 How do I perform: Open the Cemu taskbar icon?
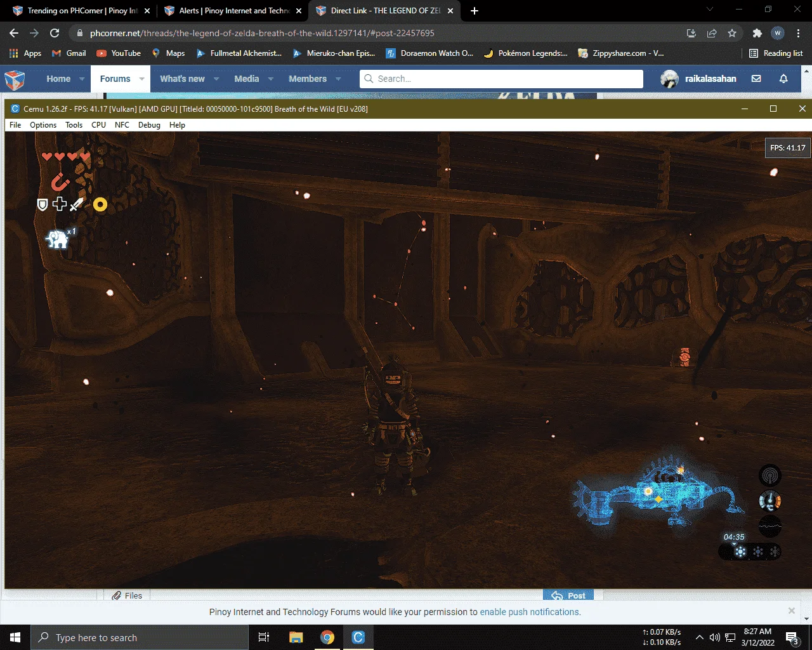(x=358, y=637)
